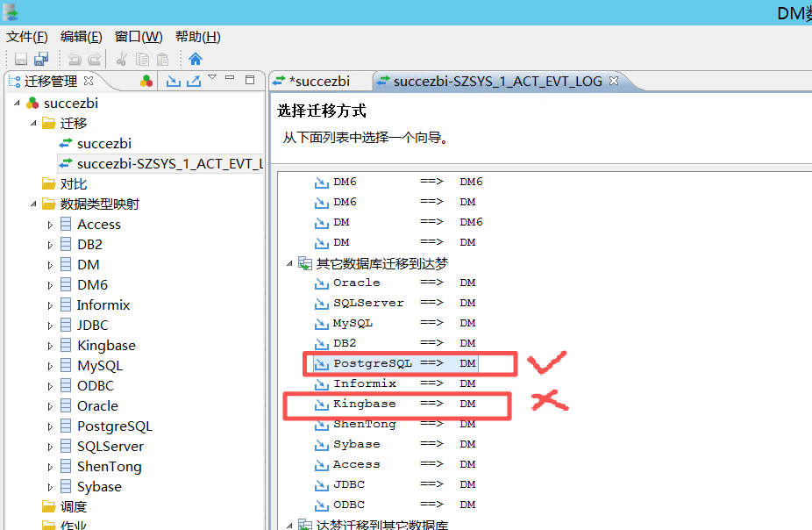812x530 pixels.
Task: Click the Redo toolbar icon
Action: pos(95,59)
